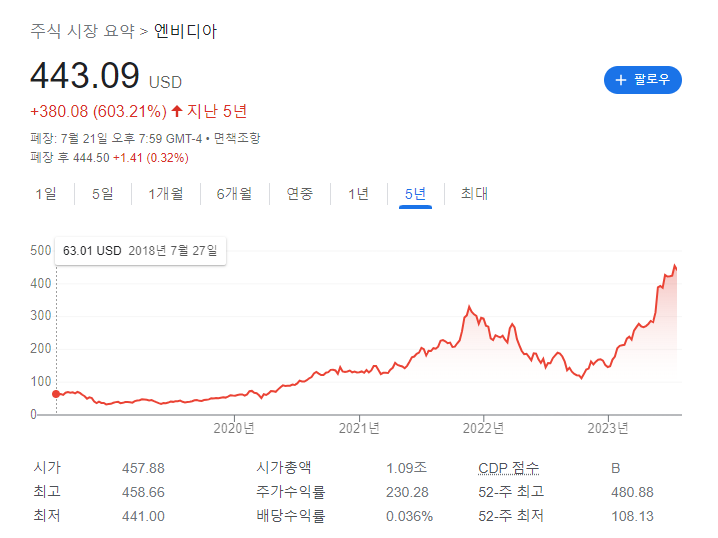Click the CDP score value B
718x538 pixels.
[x=615, y=468]
